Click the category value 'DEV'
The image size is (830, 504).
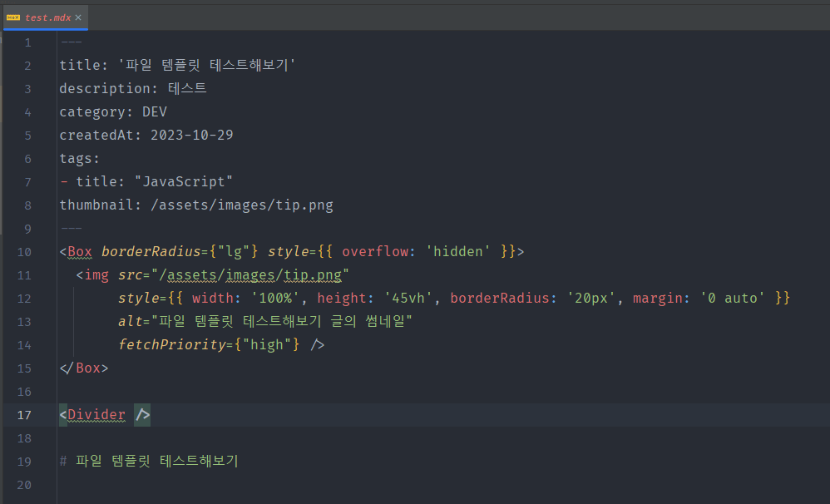155,111
